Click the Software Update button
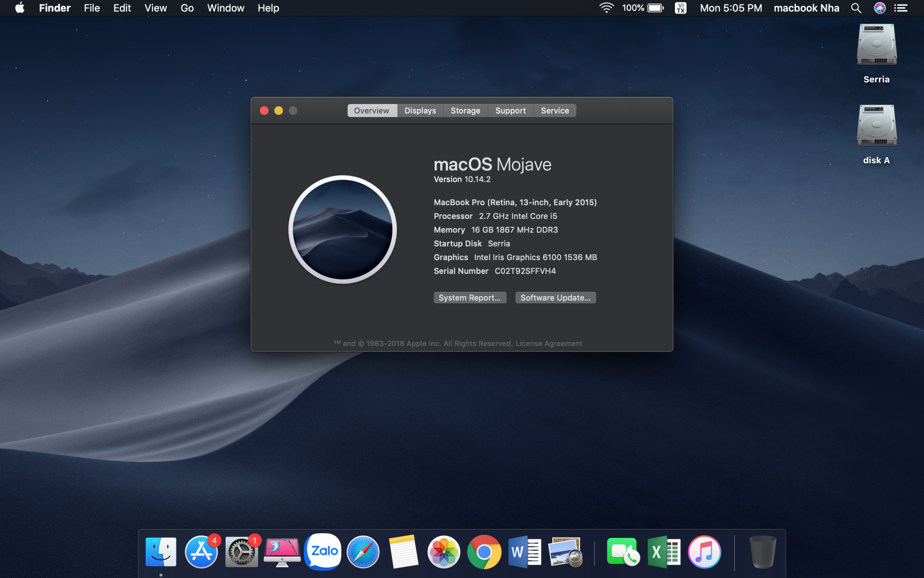 pyautogui.click(x=555, y=298)
